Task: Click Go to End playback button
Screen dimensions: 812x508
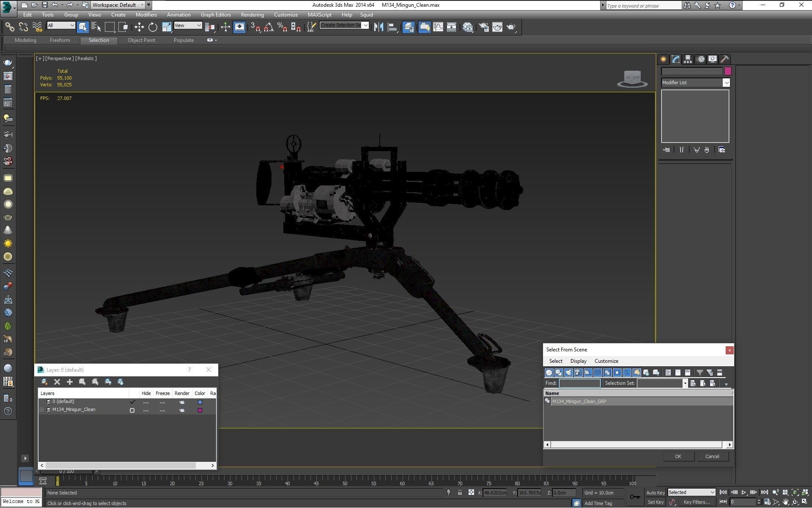Action: point(764,492)
